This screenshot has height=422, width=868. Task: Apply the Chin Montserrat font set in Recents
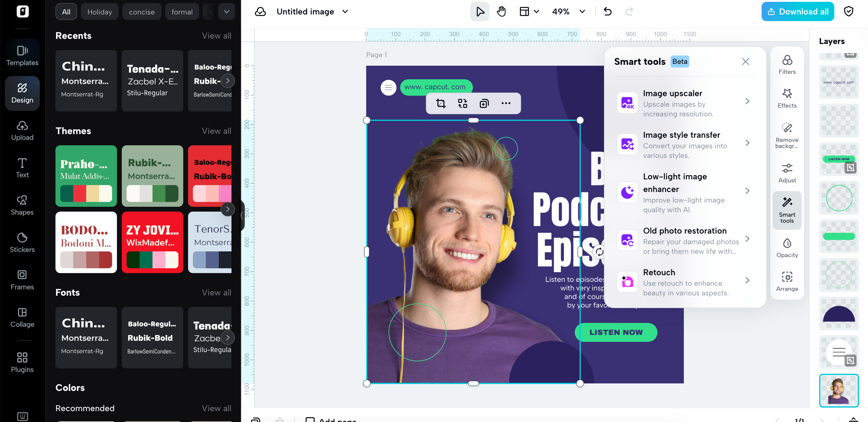86,80
